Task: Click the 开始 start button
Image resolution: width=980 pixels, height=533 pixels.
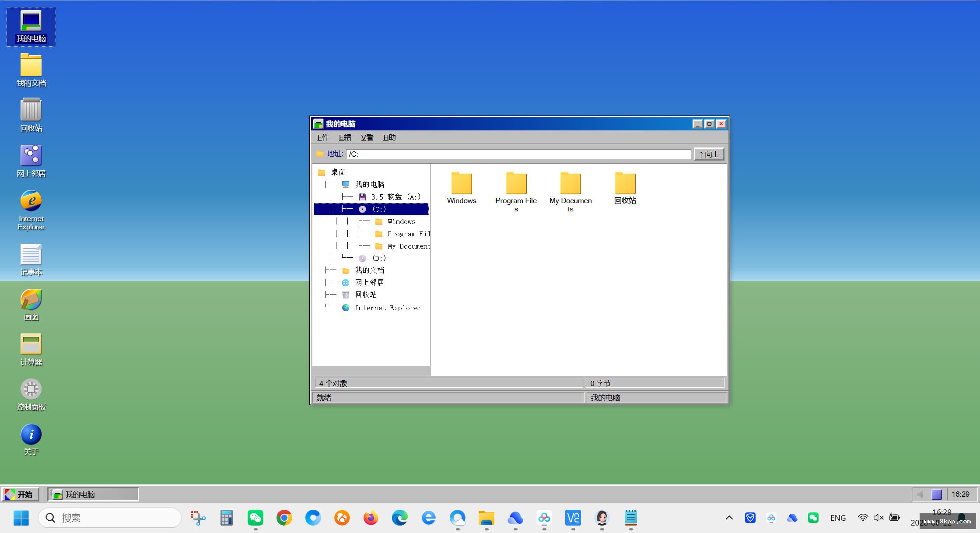Action: click(20, 494)
